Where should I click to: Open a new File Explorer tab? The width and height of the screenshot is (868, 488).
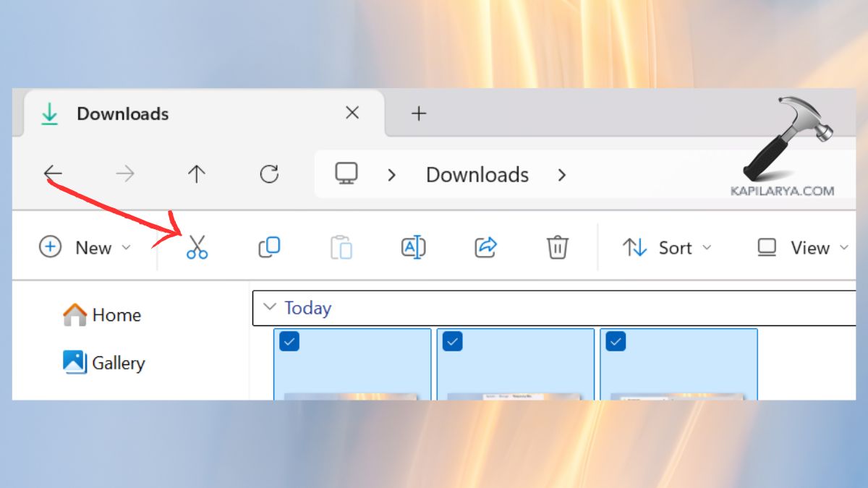tap(418, 113)
